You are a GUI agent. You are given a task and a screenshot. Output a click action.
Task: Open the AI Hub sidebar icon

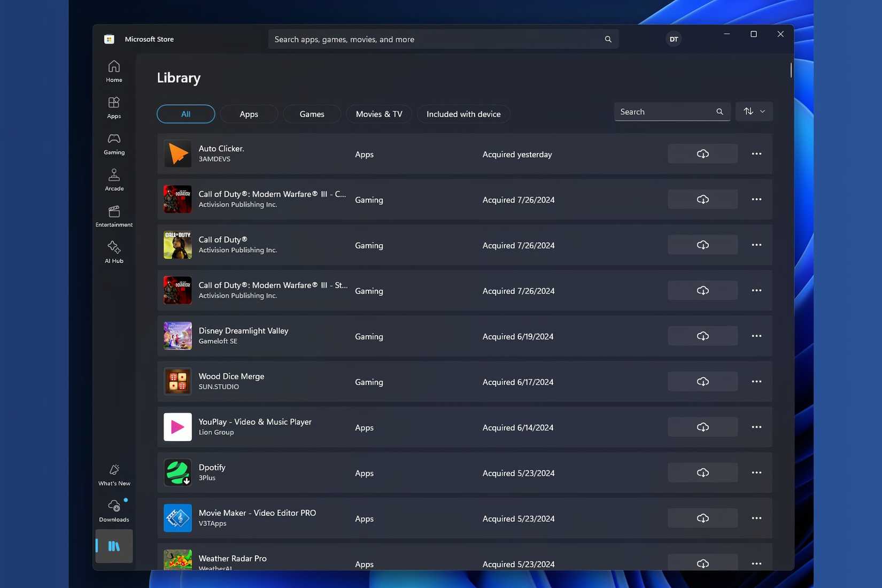(114, 252)
